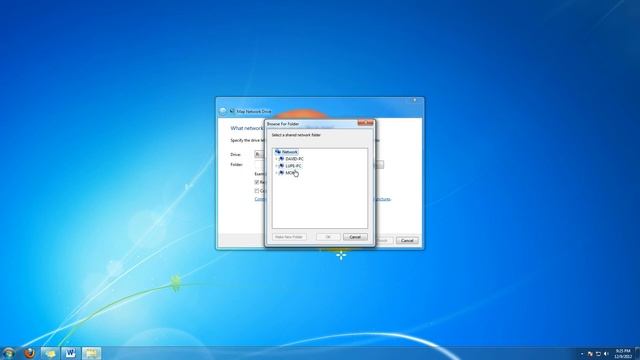The width and height of the screenshot is (640, 360).
Task: Click the Show desktop strip
Action: (x=638, y=353)
